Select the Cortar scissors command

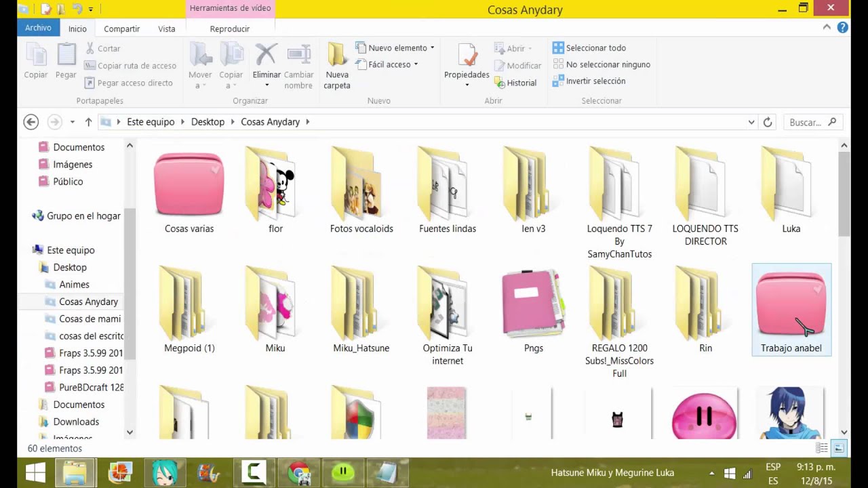[x=102, y=48]
